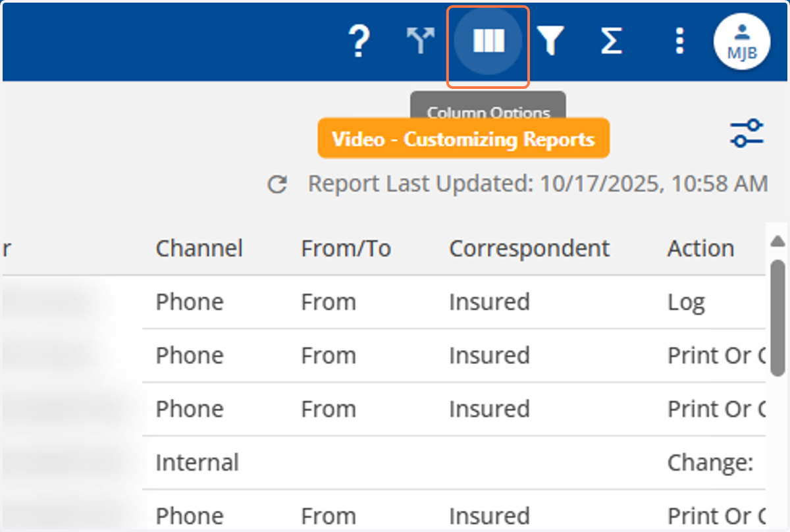
Task: Sort by the From/To column header
Action: (x=346, y=249)
